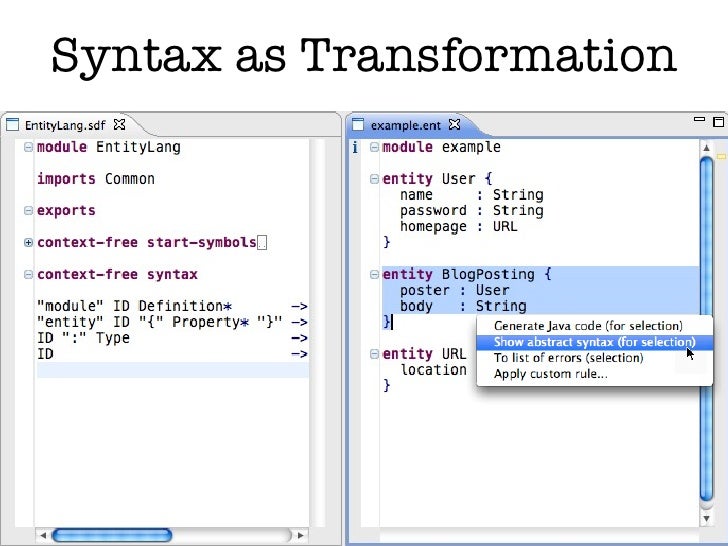The width and height of the screenshot is (728, 546).
Task: Click the arrow after the "entity" production
Action: click(299, 322)
